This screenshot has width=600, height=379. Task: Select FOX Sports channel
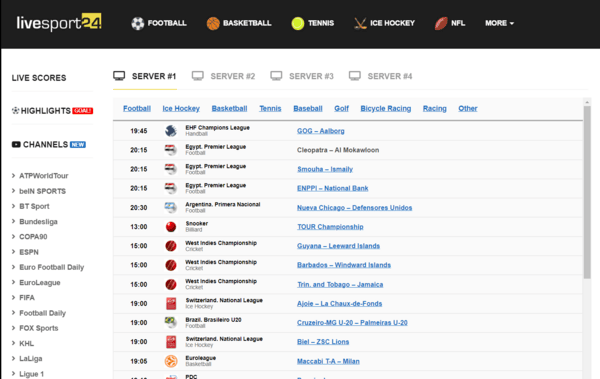click(39, 328)
